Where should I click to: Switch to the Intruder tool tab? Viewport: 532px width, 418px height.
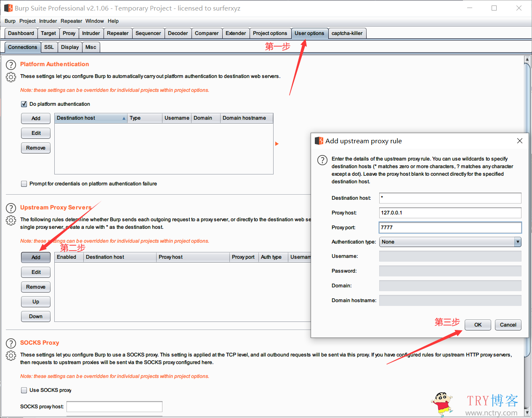point(91,33)
